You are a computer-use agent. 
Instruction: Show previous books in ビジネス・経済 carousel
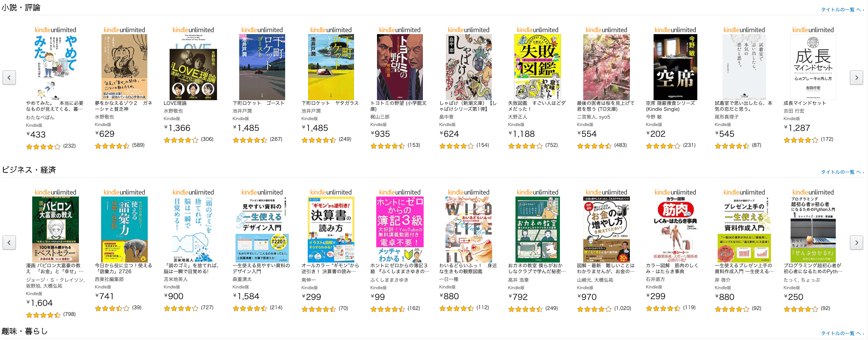9,242
